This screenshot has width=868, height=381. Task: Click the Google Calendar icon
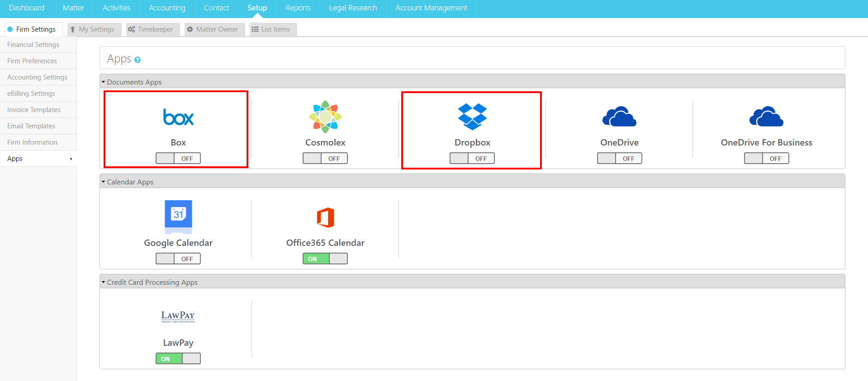178,217
